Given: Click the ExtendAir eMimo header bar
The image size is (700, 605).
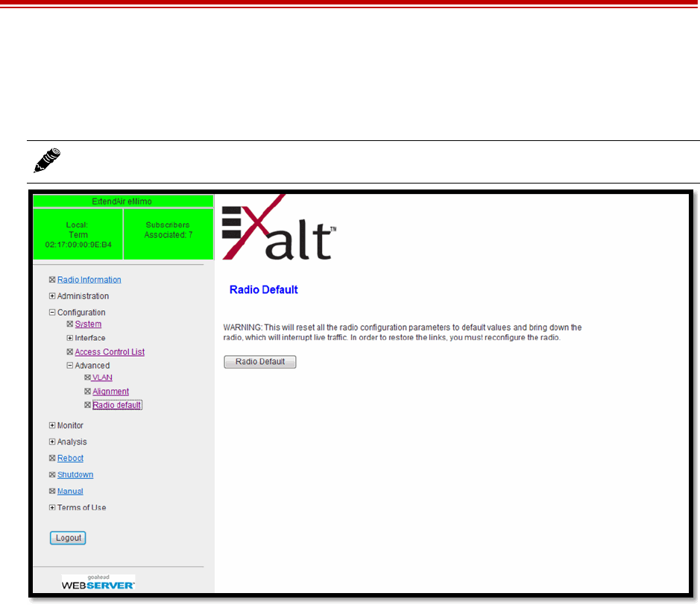Looking at the screenshot, I should [x=123, y=201].
